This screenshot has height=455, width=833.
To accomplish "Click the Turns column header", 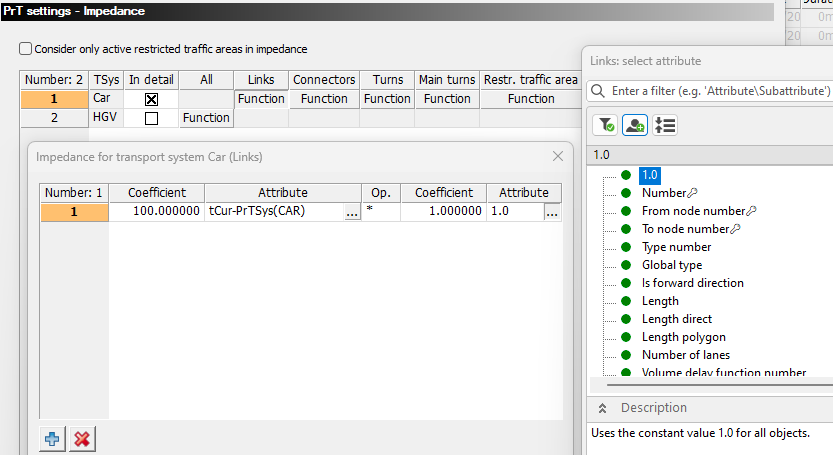I will [387, 80].
